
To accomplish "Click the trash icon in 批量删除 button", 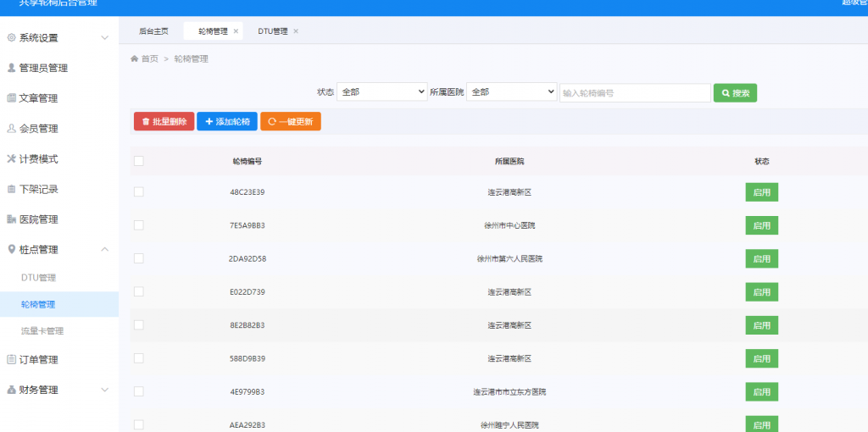I will tap(146, 122).
